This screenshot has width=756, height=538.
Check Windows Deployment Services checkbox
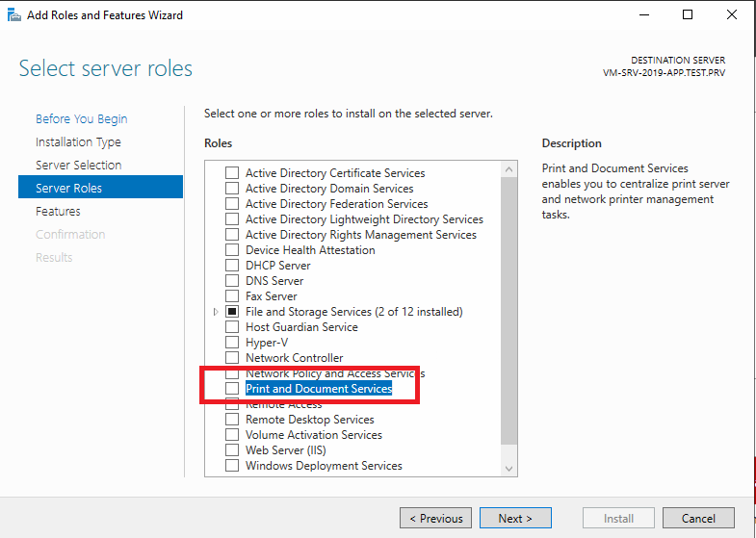(x=232, y=466)
